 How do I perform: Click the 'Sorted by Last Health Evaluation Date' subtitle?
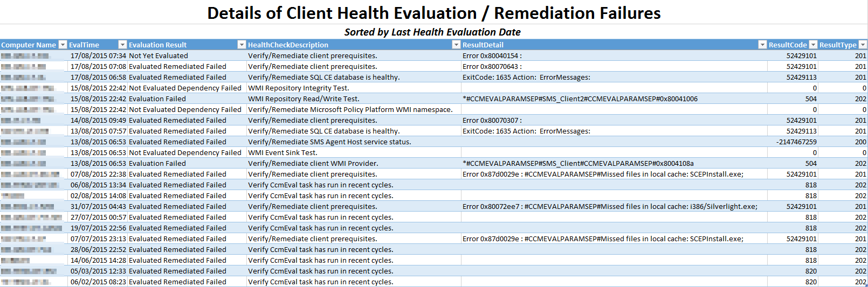tap(432, 32)
